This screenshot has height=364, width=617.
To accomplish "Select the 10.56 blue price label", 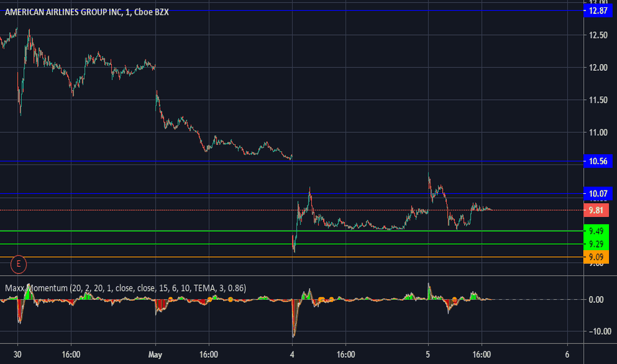I will [x=598, y=161].
